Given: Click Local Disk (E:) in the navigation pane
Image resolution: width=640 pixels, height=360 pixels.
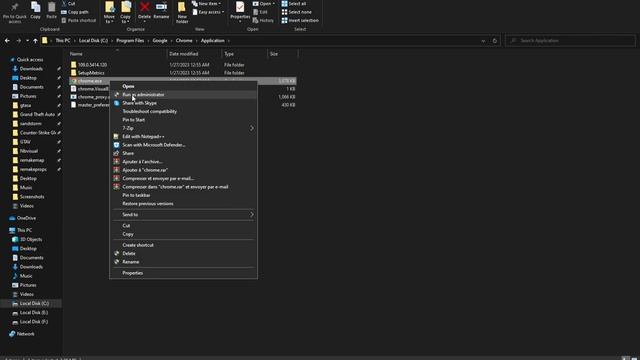Looking at the screenshot, I should (x=34, y=313).
